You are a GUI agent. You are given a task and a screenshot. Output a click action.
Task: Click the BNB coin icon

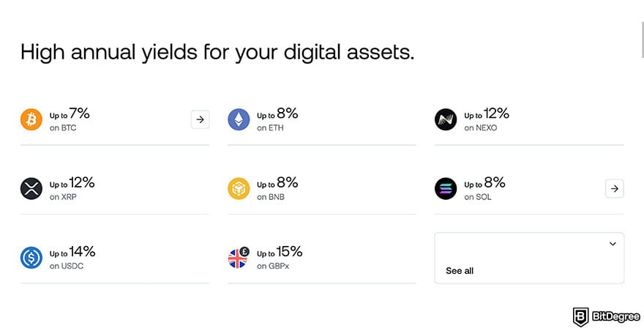(239, 189)
